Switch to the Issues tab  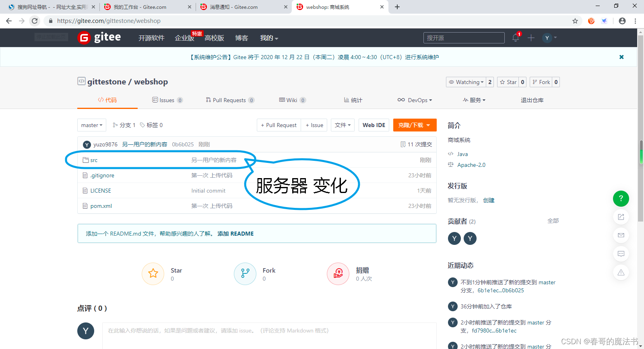tap(167, 100)
